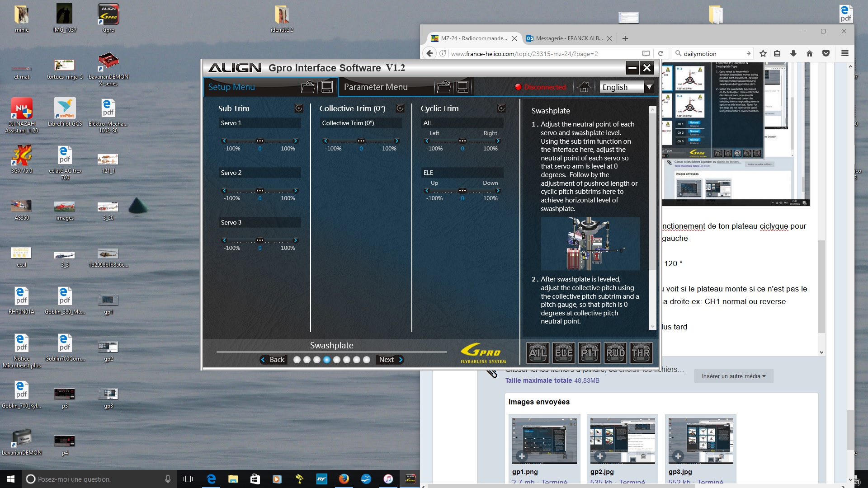Nudge AIL cyclic trim toward Left arrow
868x488 pixels.
427,141
